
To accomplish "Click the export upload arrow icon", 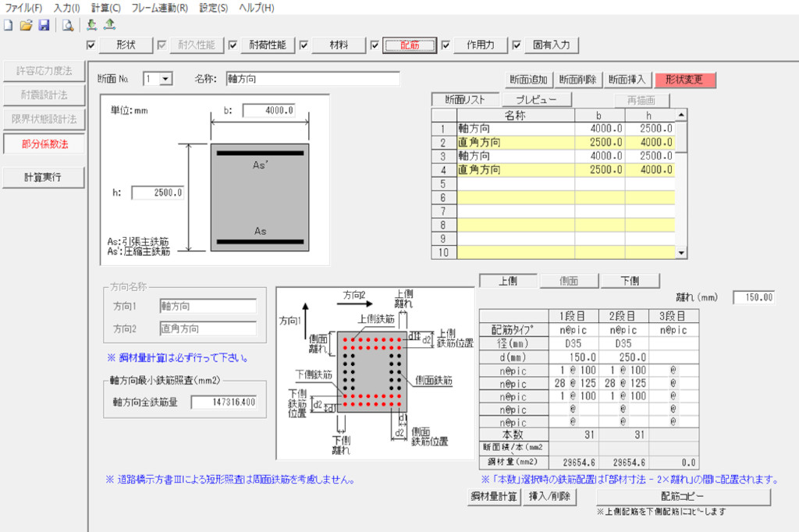I will [109, 24].
